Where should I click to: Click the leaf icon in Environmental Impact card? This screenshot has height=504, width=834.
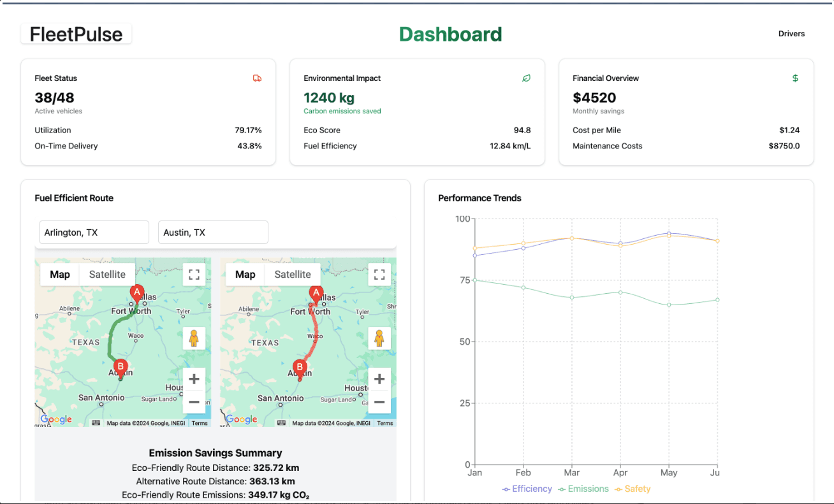526,78
